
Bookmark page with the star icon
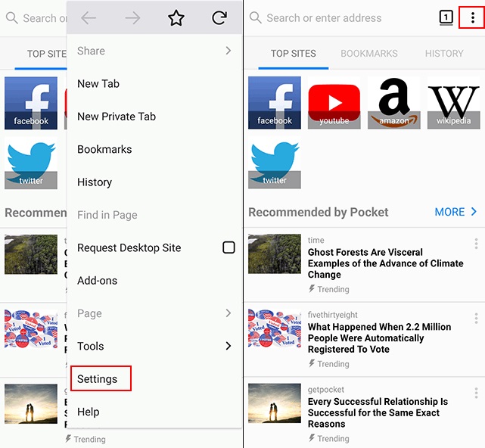pyautogui.click(x=176, y=17)
